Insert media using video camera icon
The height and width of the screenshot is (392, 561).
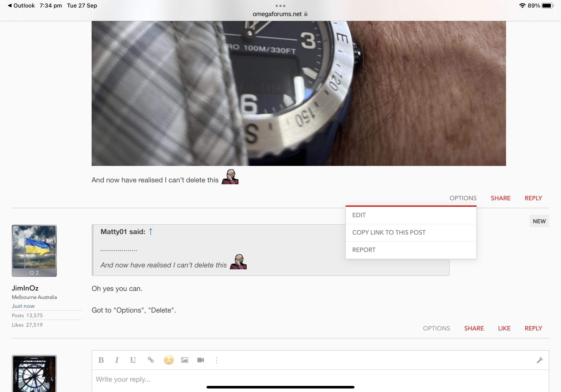[201, 360]
